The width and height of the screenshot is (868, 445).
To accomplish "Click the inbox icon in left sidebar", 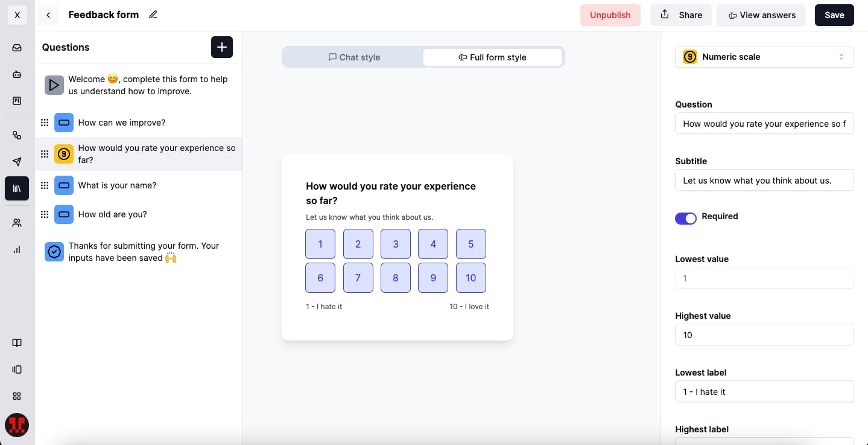I will (x=17, y=48).
